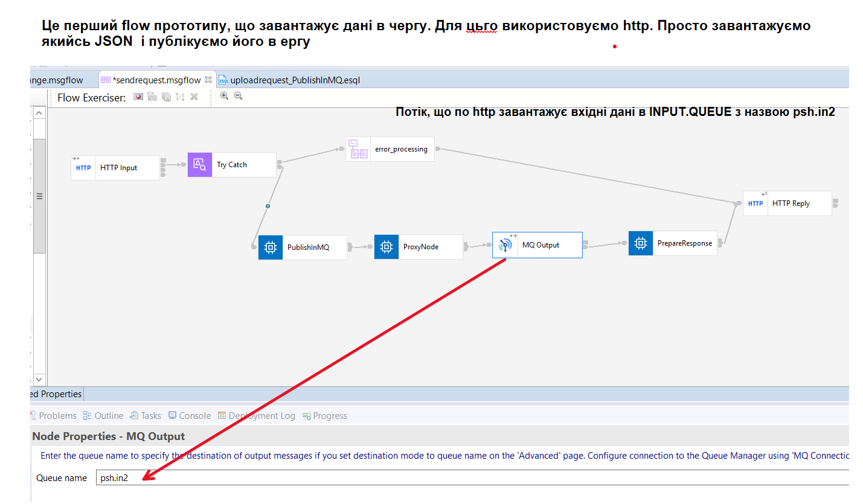Select the Try Catch node icon

click(x=200, y=164)
